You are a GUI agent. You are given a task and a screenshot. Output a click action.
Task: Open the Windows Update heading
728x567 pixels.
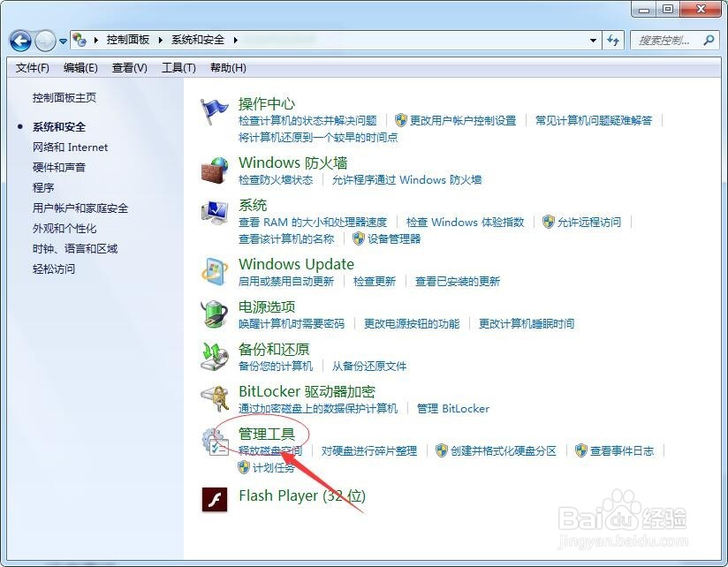pos(296,264)
